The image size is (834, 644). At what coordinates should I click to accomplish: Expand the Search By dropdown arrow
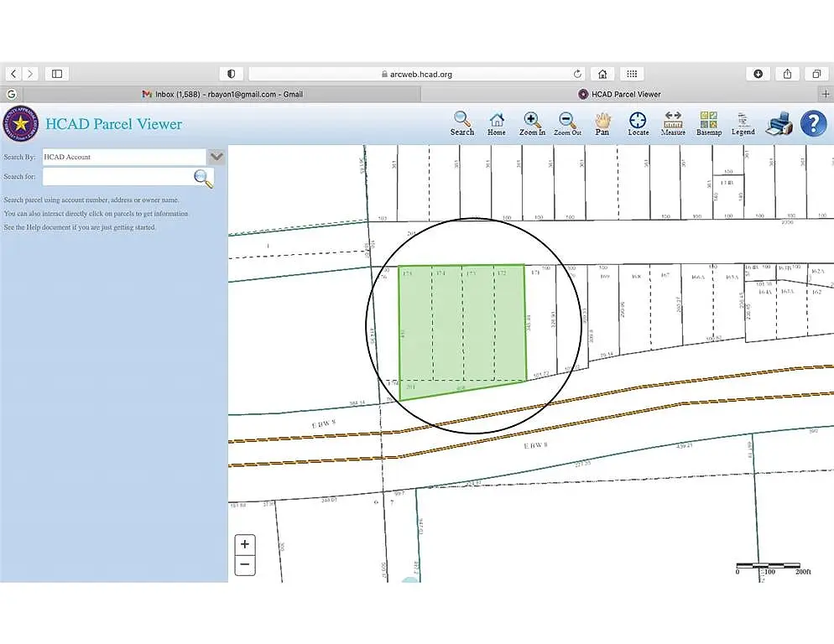pyautogui.click(x=216, y=157)
